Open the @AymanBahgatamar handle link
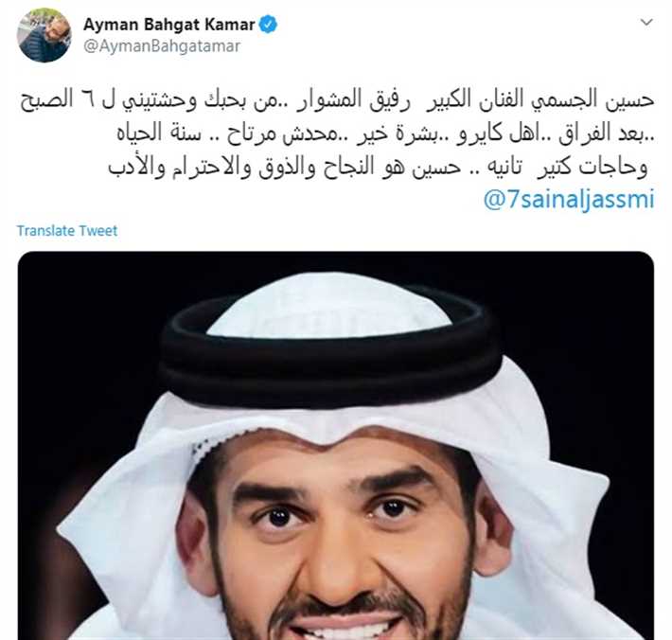Viewport: 672px width, 640px height. [162, 45]
